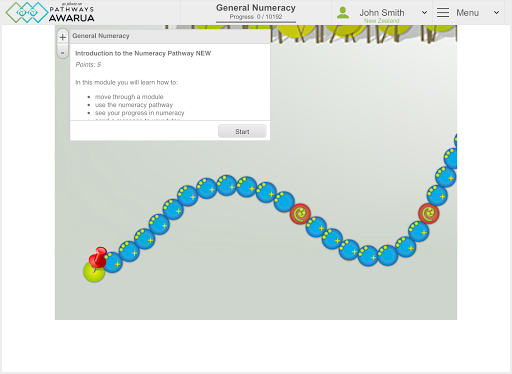The image size is (512, 374).
Task: Click the bullet 'see your progress in numeracy'
Action: 139,113
